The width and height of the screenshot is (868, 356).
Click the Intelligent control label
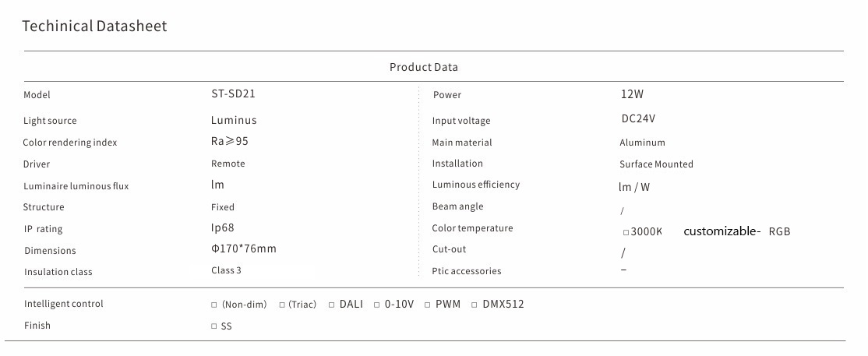pyautogui.click(x=63, y=304)
